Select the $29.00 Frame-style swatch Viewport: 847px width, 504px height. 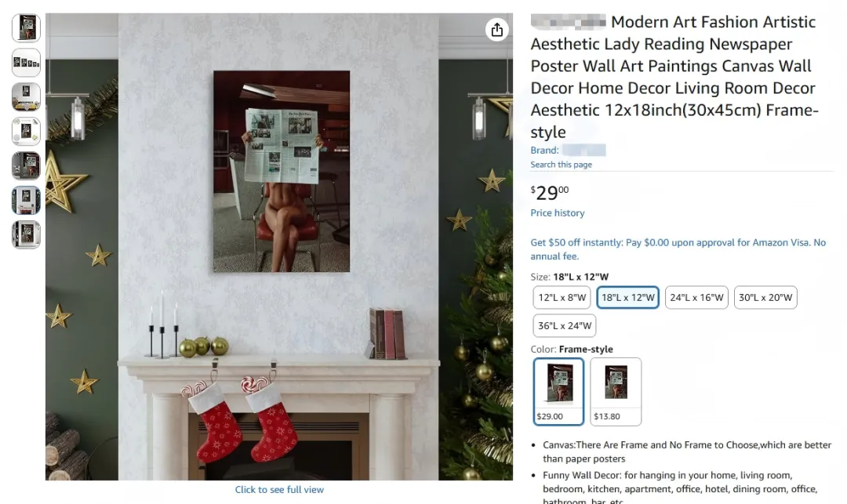click(558, 392)
